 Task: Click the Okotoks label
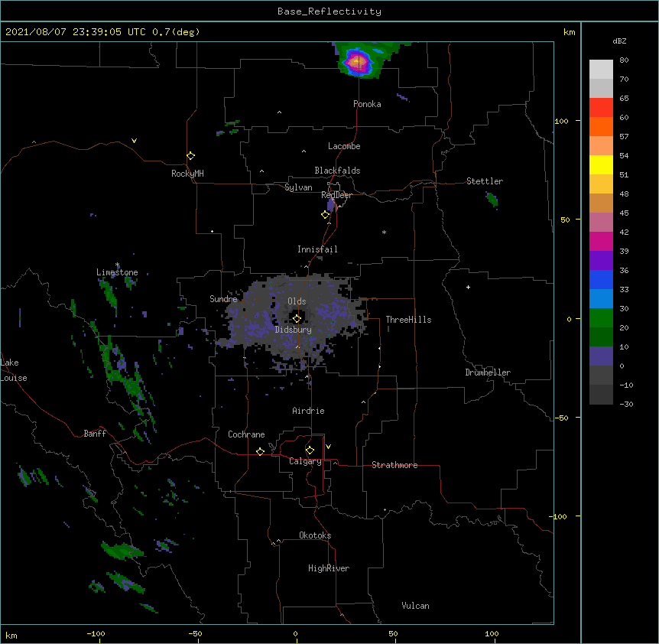tap(315, 535)
